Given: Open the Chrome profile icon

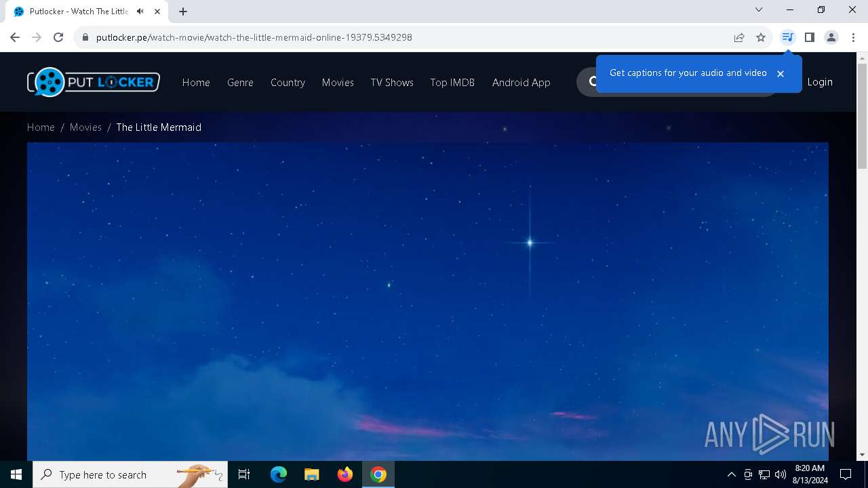Looking at the screenshot, I should pyautogui.click(x=831, y=37).
